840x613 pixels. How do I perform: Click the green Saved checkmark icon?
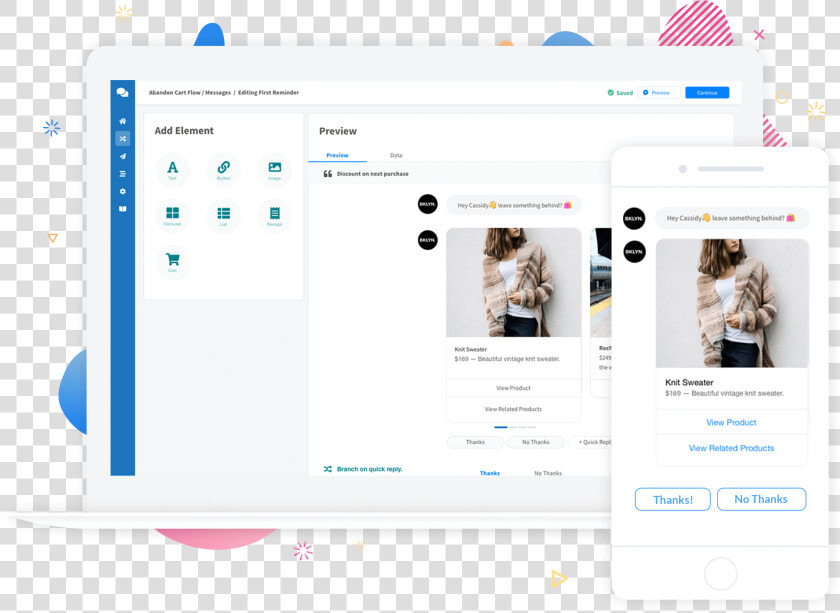coord(611,93)
